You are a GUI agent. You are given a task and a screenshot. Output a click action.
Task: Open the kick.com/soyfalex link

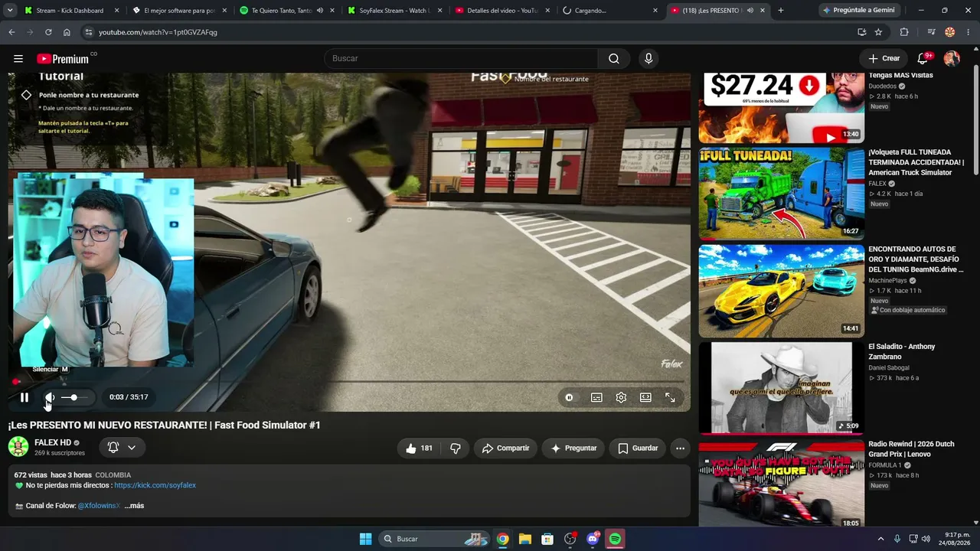[155, 485]
